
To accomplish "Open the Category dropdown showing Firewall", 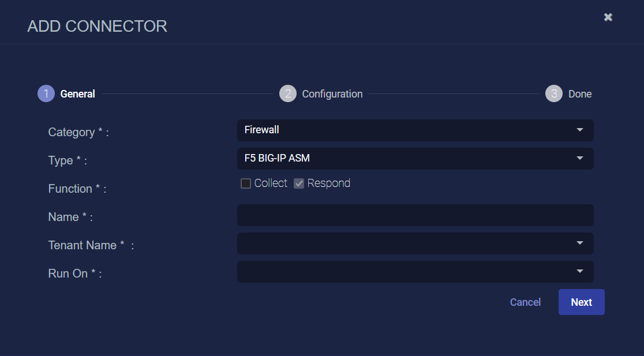I will pyautogui.click(x=415, y=130).
